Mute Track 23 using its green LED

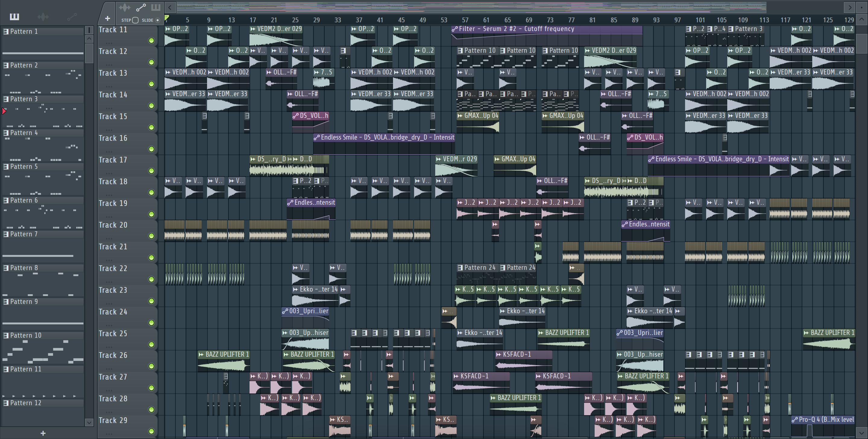[x=152, y=301]
